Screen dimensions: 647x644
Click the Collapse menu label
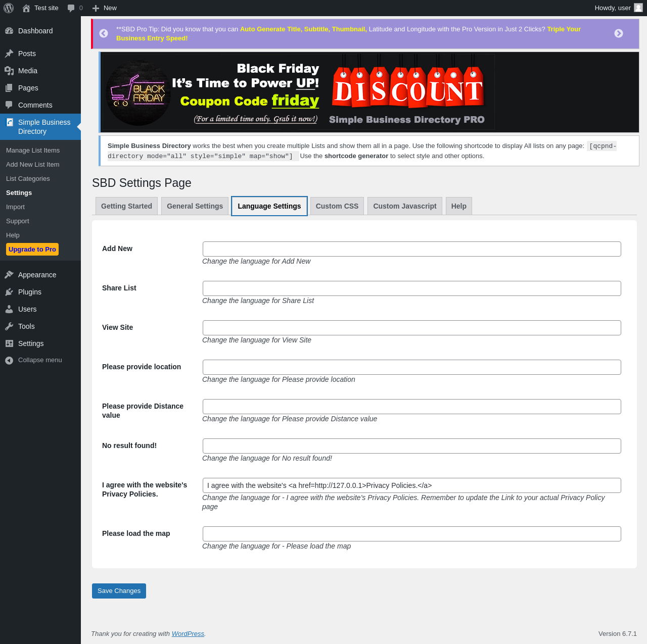[40, 360]
